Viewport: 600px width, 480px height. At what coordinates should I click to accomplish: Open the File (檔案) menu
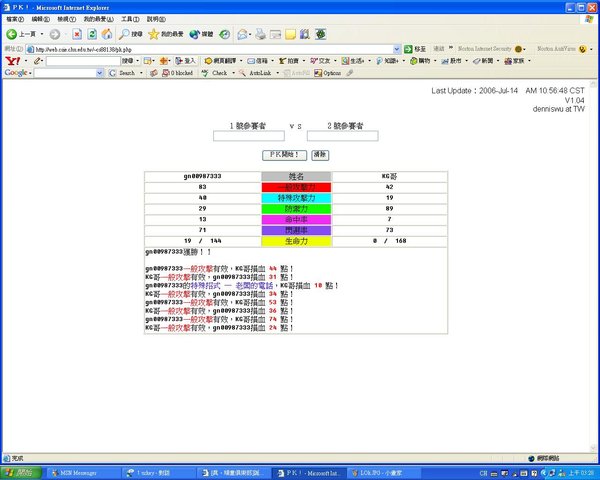(15, 19)
